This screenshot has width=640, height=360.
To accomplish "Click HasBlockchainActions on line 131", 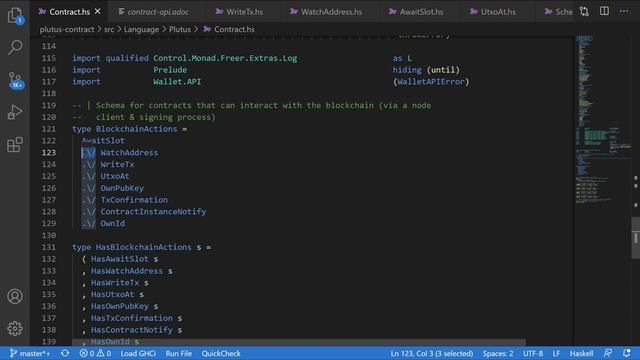I will pyautogui.click(x=144, y=247).
